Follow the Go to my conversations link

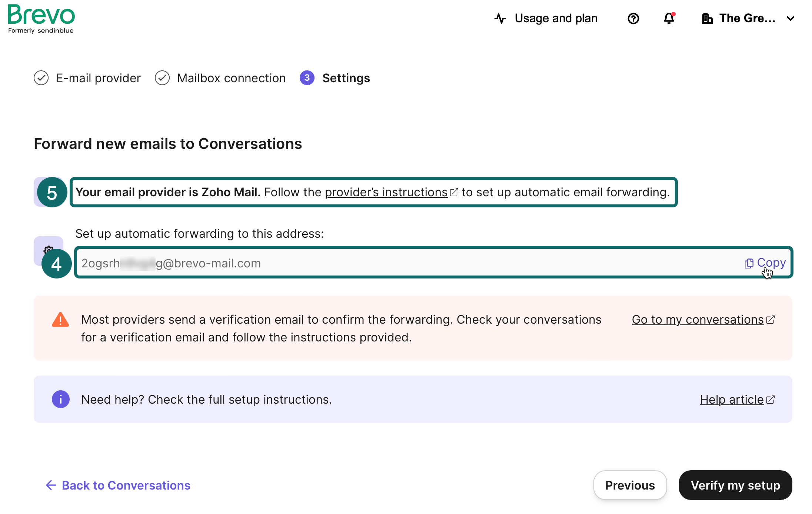698,320
